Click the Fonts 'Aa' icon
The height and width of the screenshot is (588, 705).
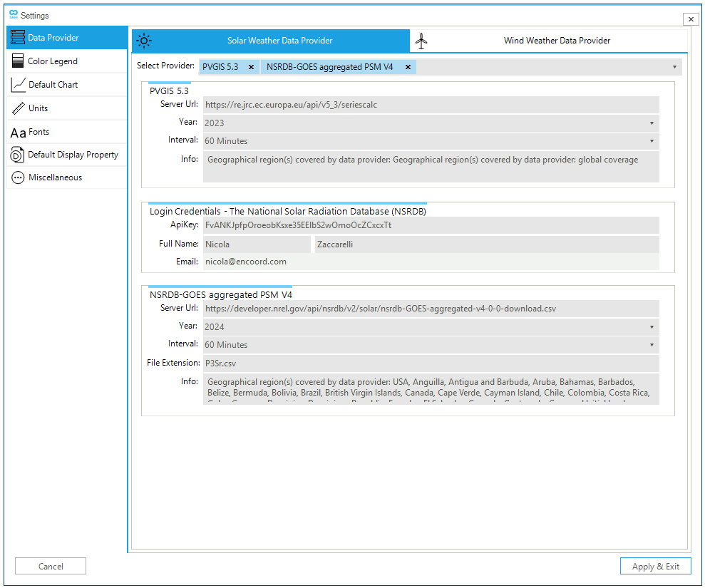click(18, 133)
